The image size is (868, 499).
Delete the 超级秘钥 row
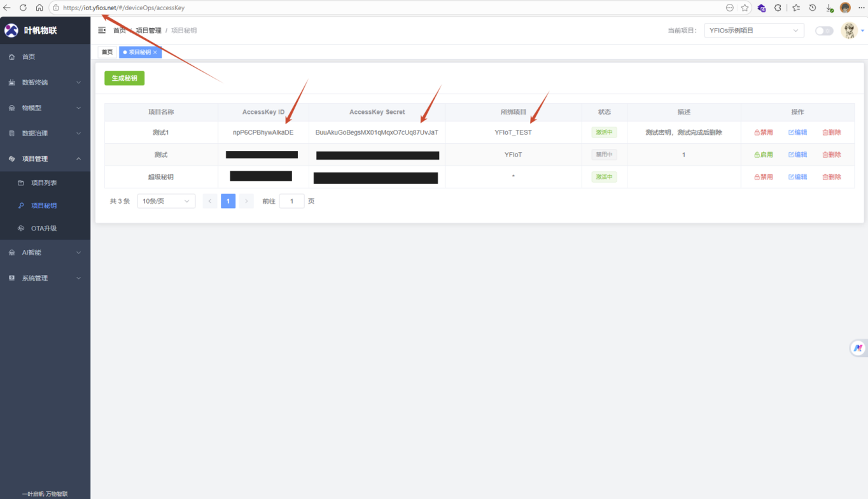click(x=832, y=177)
